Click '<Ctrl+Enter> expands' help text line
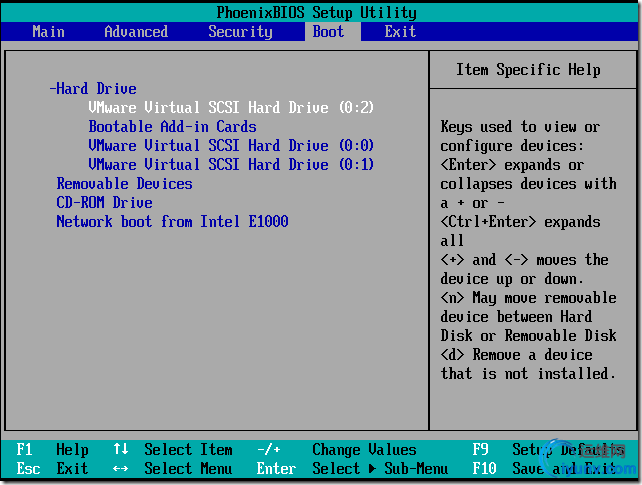The width and height of the screenshot is (642, 485). [x=520, y=221]
